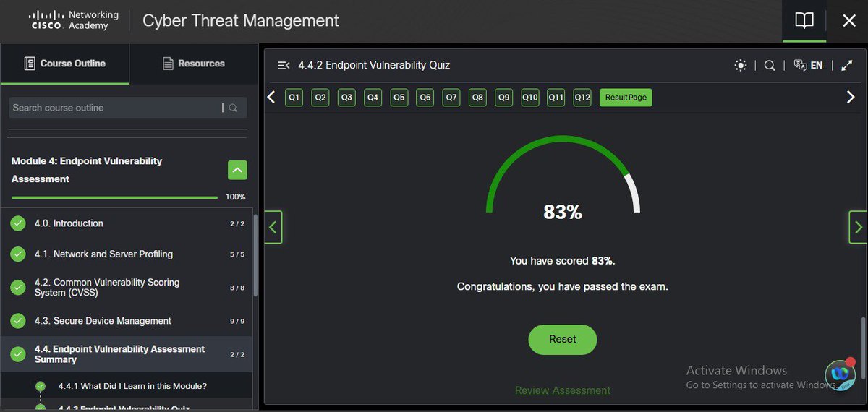This screenshot has height=412, width=868.
Task: Toggle the light/dark theme sun icon
Action: click(740, 65)
